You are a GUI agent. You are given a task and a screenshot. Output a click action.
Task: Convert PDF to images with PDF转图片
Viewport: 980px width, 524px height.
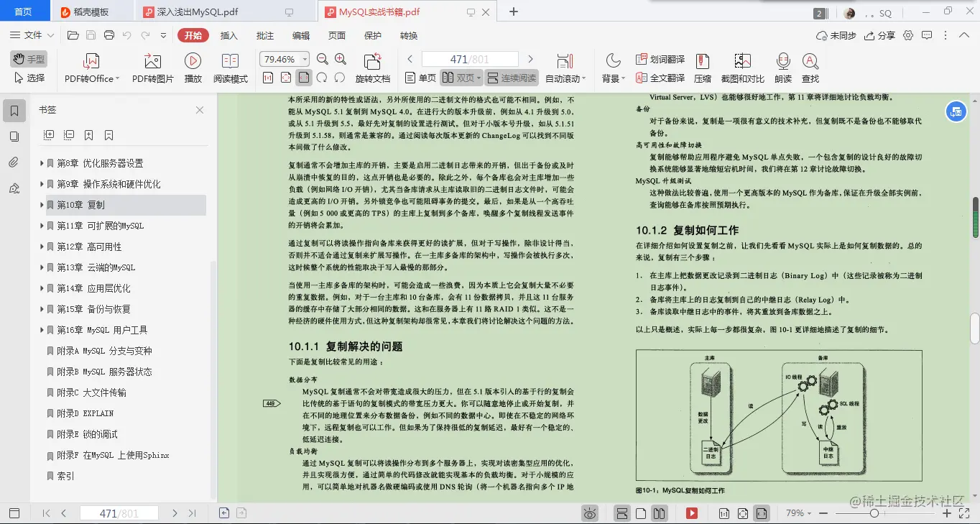[153, 68]
